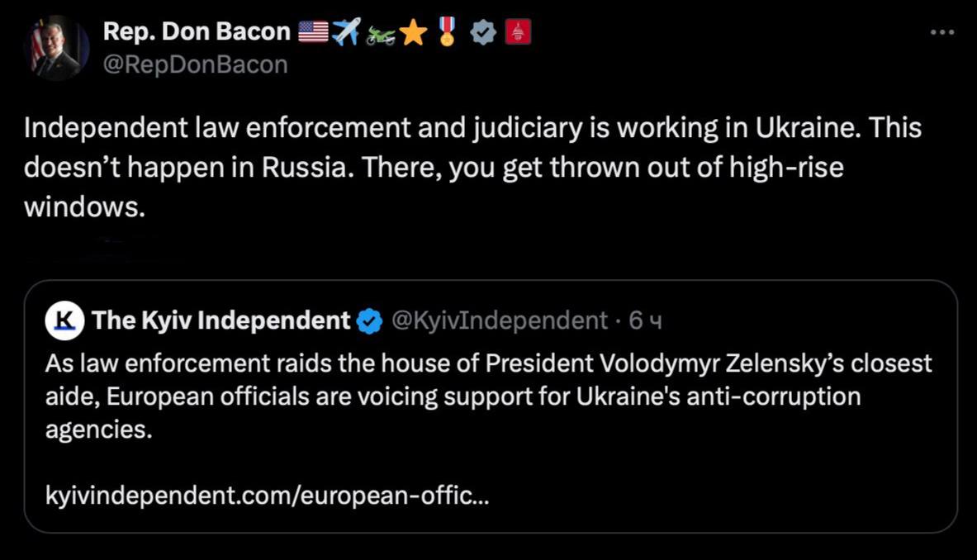Open the kyivindependent.com/european-offic... link
Viewport: 977px width, 560px height.
coord(268,497)
